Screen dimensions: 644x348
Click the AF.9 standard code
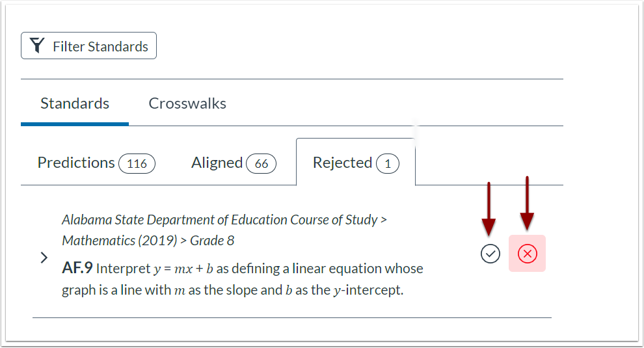pyautogui.click(x=77, y=268)
